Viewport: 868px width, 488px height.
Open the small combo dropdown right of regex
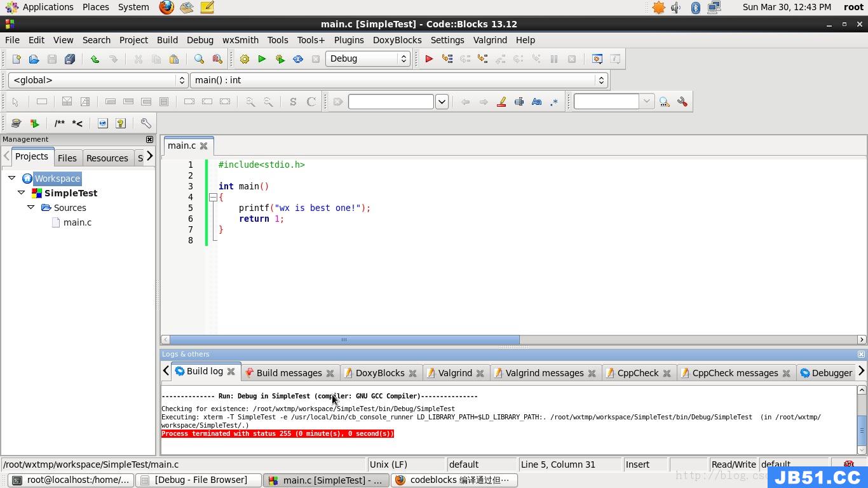pyautogui.click(x=646, y=102)
